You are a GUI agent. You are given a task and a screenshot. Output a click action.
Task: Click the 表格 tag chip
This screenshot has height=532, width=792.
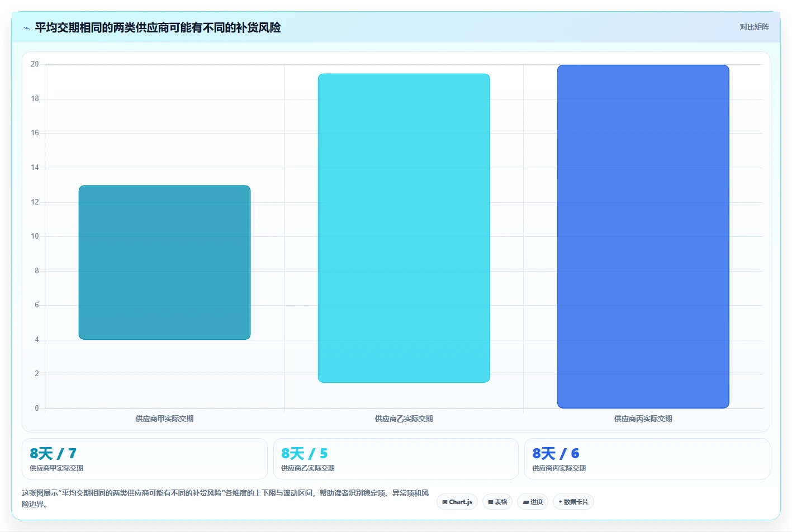(497, 502)
